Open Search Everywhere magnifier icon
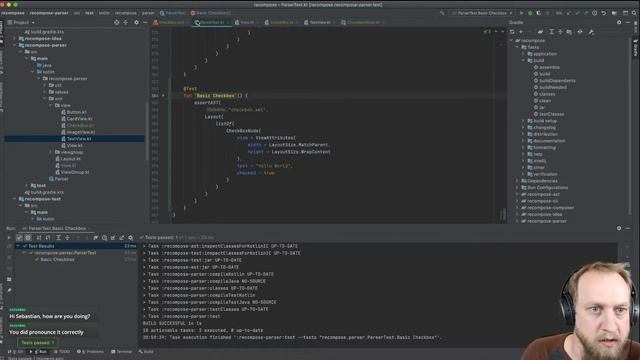640x360 pixels. click(x=634, y=13)
